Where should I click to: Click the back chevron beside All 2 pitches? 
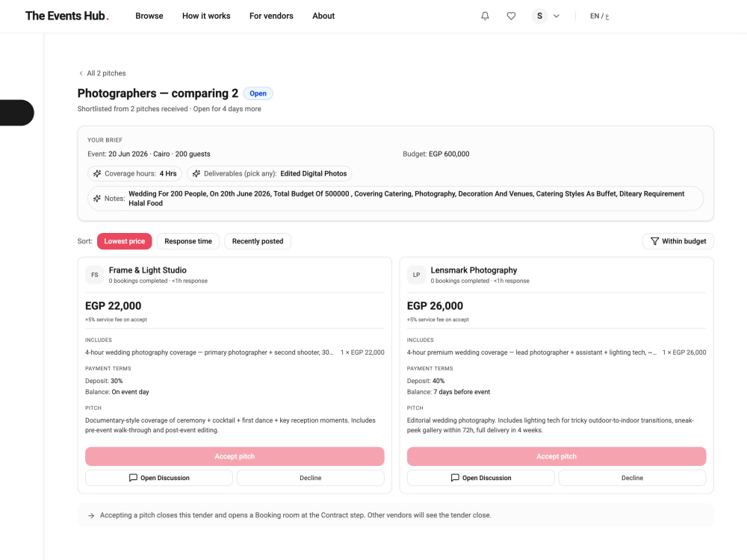point(81,73)
